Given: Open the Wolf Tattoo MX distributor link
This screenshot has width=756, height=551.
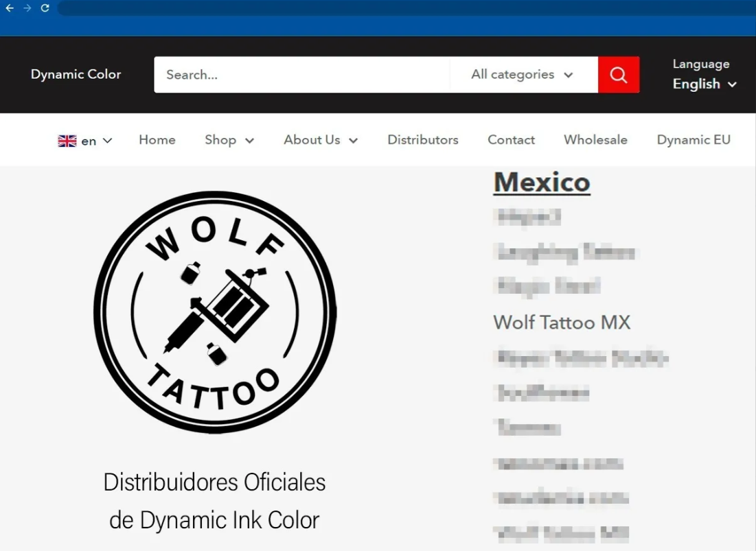Looking at the screenshot, I should (562, 322).
